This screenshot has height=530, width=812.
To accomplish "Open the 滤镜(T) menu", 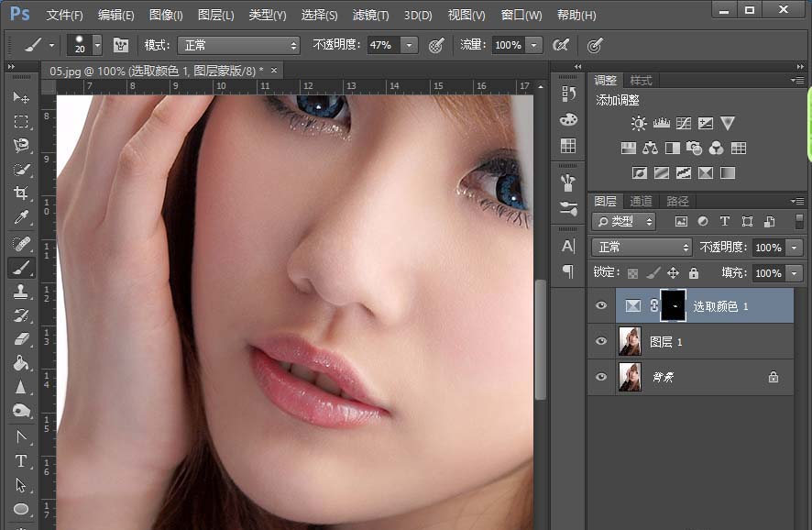I will coord(370,16).
